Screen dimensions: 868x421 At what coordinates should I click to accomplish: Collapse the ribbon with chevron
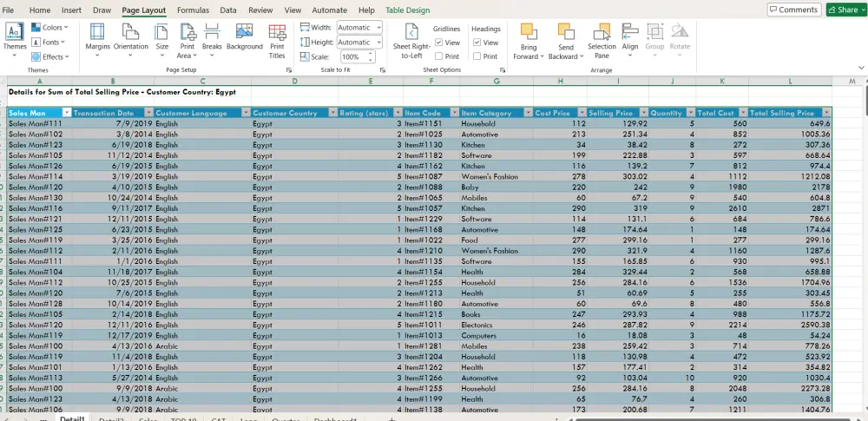pos(861,68)
